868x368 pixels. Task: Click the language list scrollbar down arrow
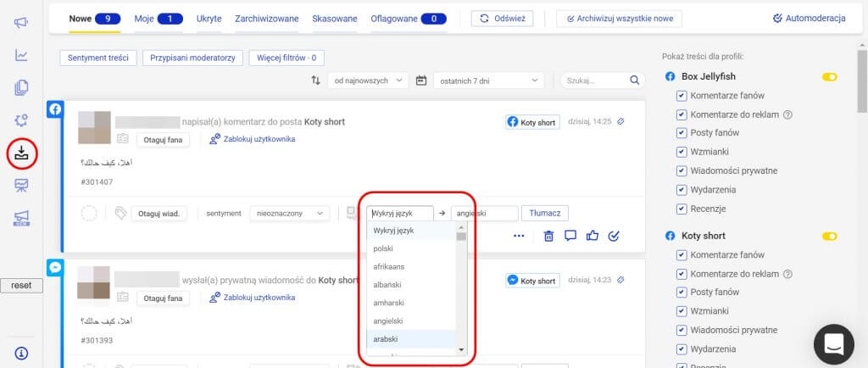click(x=461, y=349)
